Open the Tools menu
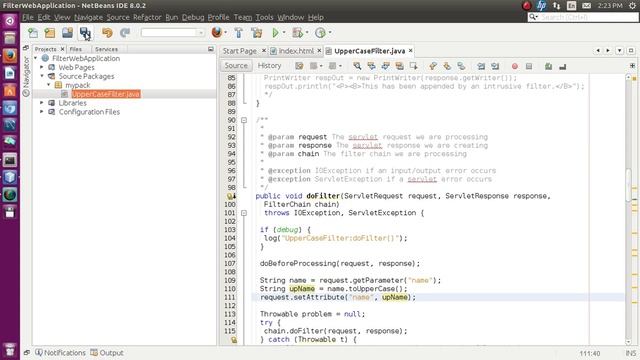 264,17
